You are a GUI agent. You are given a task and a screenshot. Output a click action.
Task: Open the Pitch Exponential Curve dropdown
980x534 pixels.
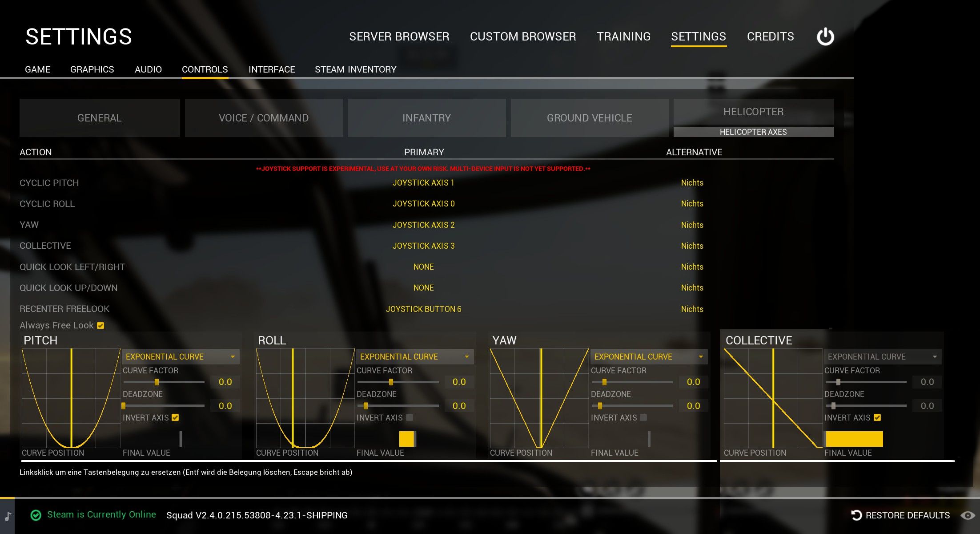pos(180,357)
